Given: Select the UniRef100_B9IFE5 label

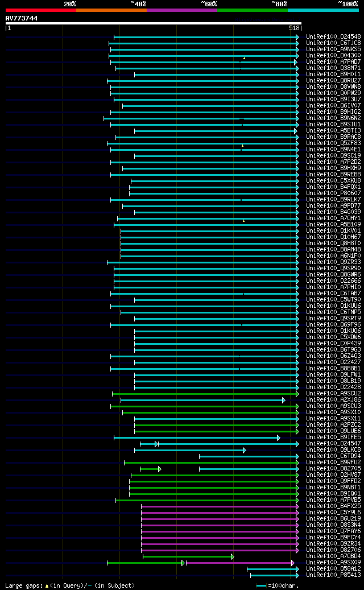Looking at the screenshot, I should coord(333,438).
